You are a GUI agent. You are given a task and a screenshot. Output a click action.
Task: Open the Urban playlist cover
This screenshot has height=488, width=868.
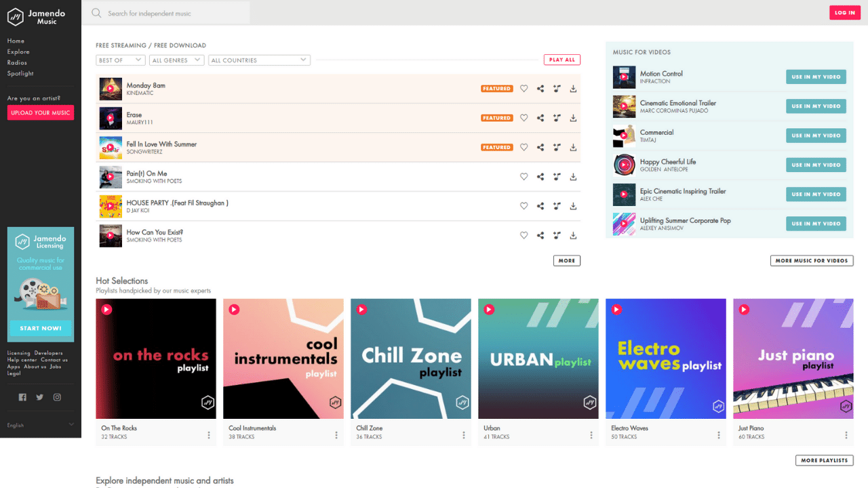pyautogui.click(x=538, y=359)
